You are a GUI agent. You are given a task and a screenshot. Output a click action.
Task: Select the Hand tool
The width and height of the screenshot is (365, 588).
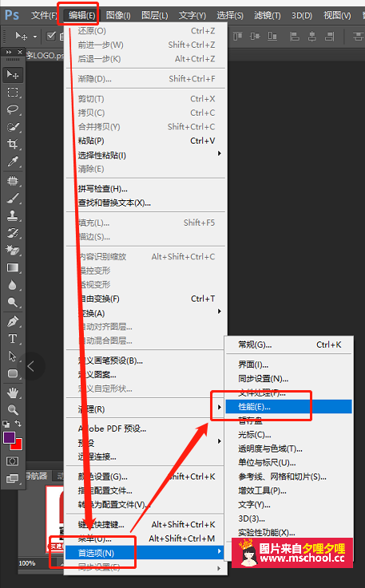click(x=13, y=393)
